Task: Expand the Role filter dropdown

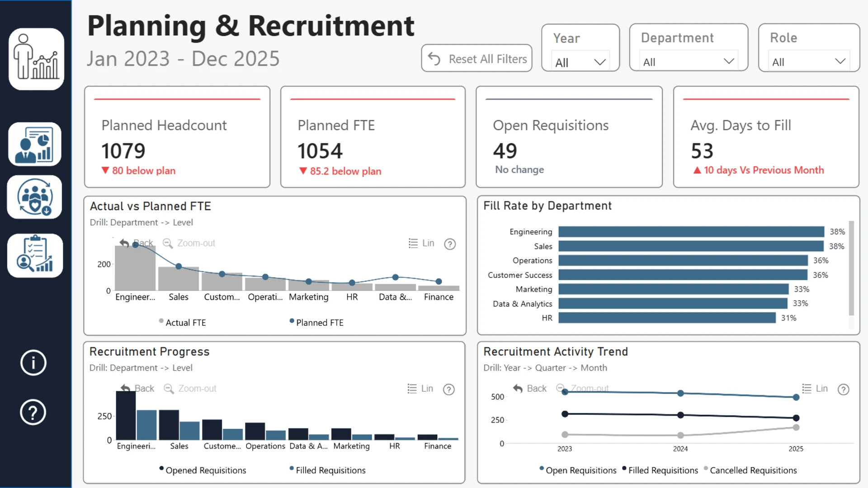Action: click(x=809, y=61)
